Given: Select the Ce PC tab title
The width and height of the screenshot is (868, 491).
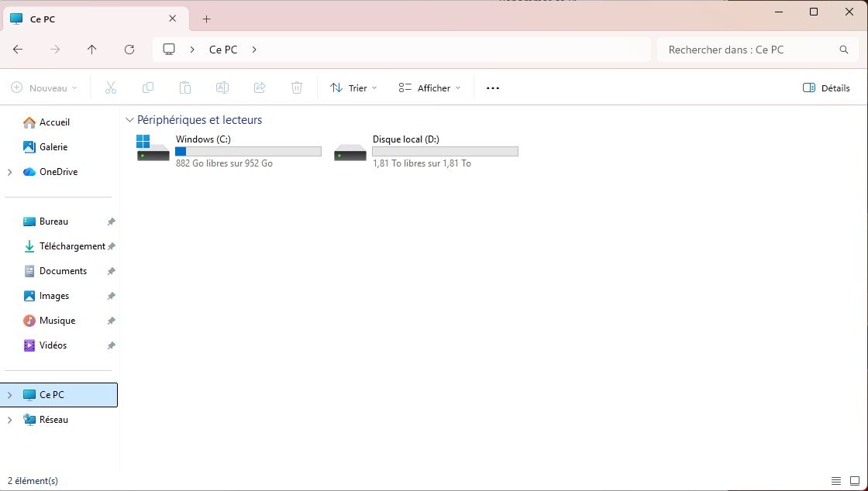Looking at the screenshot, I should pos(43,19).
